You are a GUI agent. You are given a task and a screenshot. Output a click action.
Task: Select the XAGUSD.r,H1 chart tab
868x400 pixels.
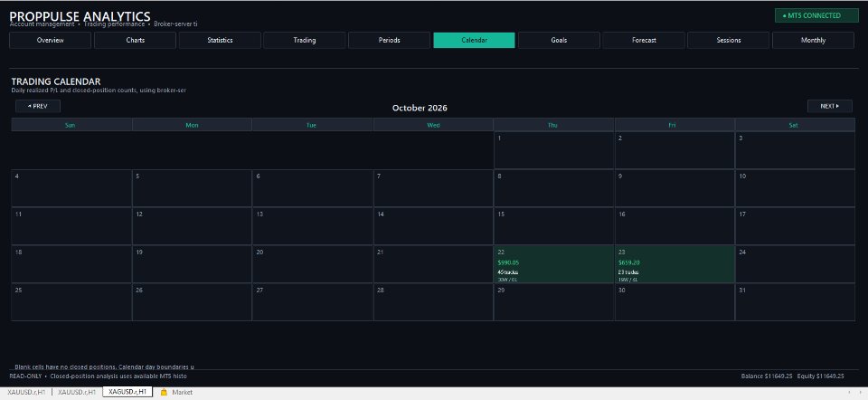127,392
